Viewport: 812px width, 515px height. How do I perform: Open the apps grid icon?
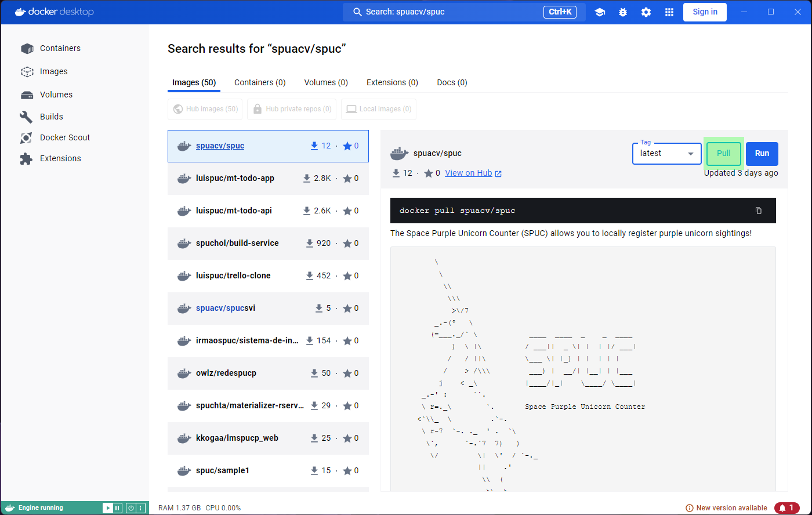669,12
